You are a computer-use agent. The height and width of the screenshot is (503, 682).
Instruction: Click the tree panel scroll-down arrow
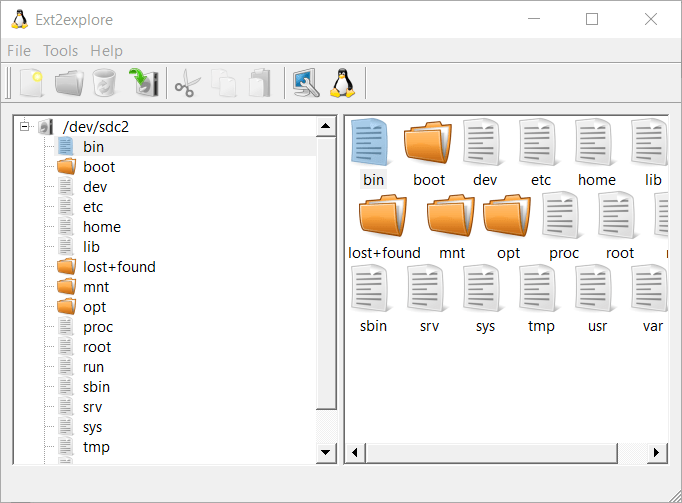[x=326, y=453]
